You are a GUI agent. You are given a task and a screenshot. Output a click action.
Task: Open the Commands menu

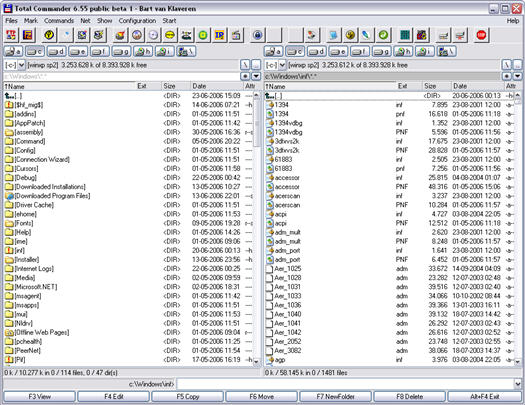59,21
